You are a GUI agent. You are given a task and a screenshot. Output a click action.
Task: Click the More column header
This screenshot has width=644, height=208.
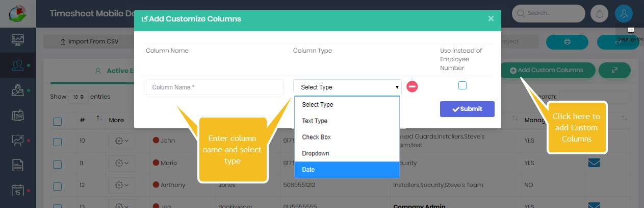[116, 120]
